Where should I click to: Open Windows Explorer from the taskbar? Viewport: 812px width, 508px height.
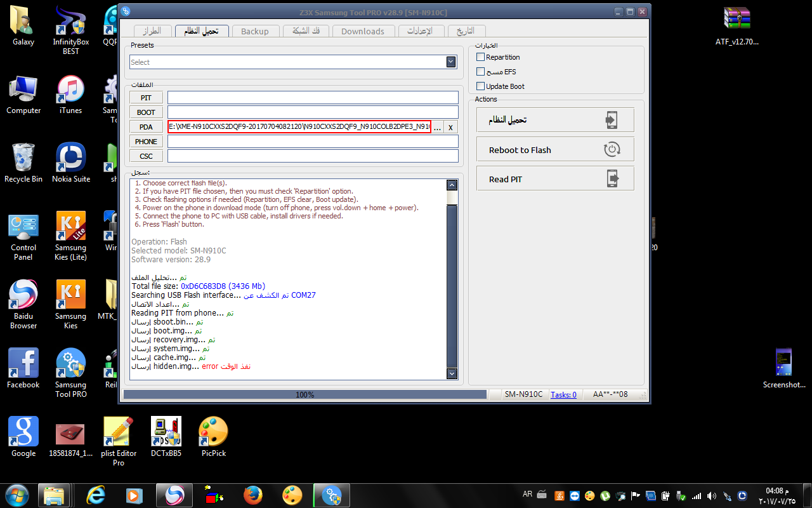54,495
